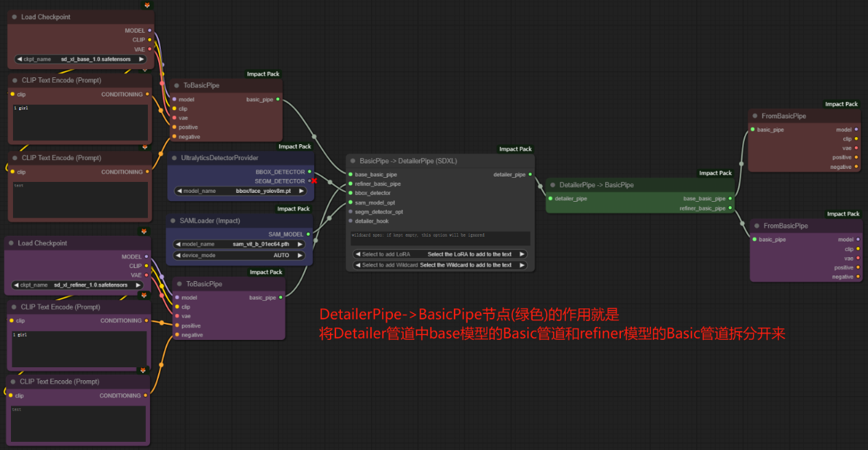
Task: Click the BBOX_DETECTOR output port
Action: (x=309, y=172)
